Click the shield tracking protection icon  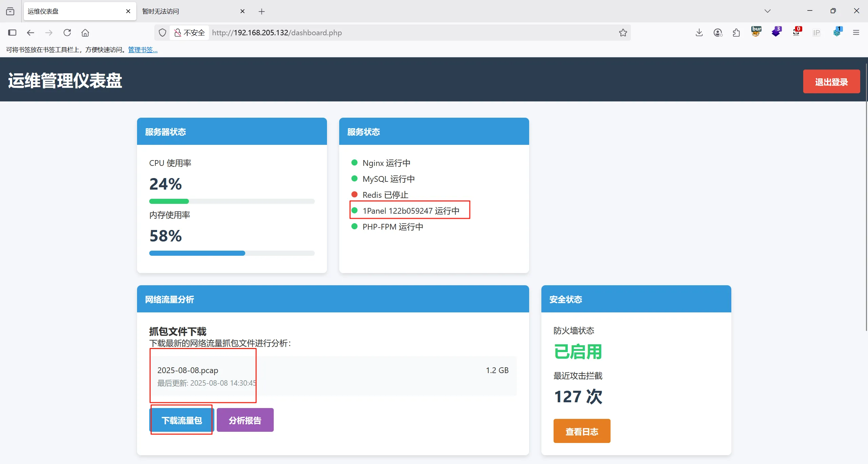162,33
